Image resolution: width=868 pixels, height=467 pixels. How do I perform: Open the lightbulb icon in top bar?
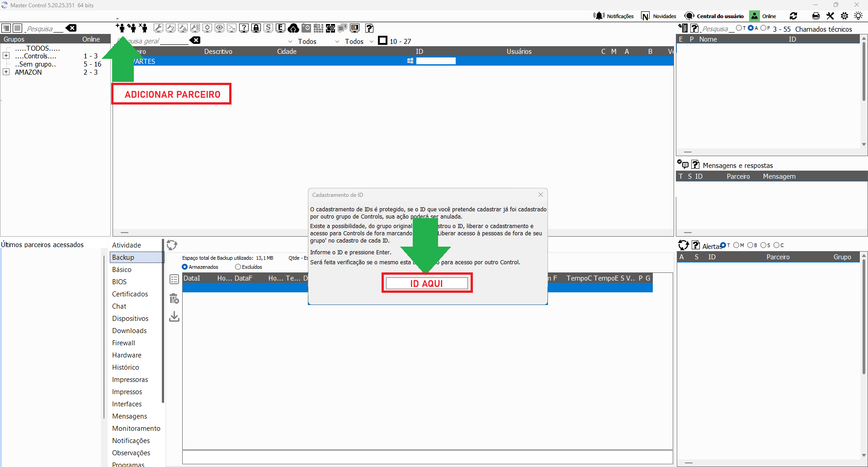[x=858, y=16]
